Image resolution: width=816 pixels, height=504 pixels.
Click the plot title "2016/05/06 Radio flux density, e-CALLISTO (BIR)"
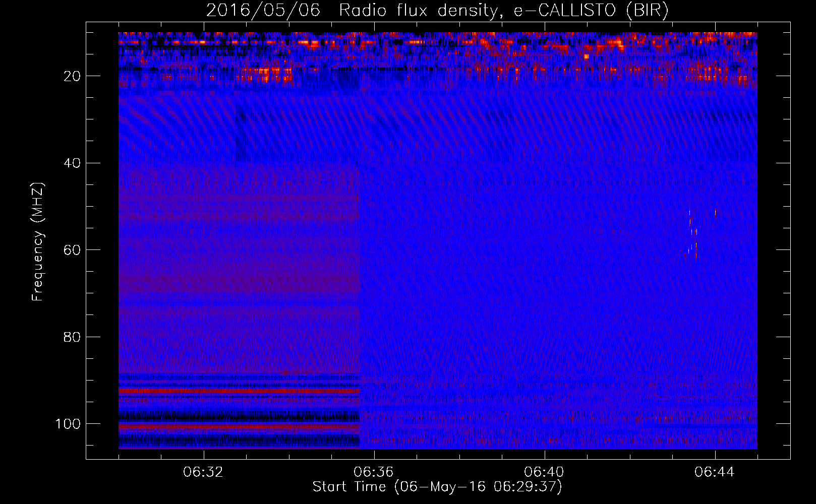click(x=437, y=10)
